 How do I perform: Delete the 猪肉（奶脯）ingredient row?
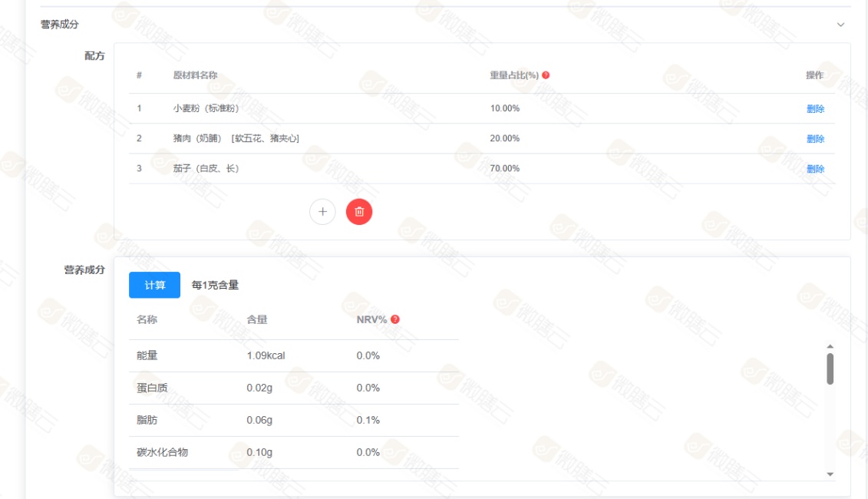(815, 139)
